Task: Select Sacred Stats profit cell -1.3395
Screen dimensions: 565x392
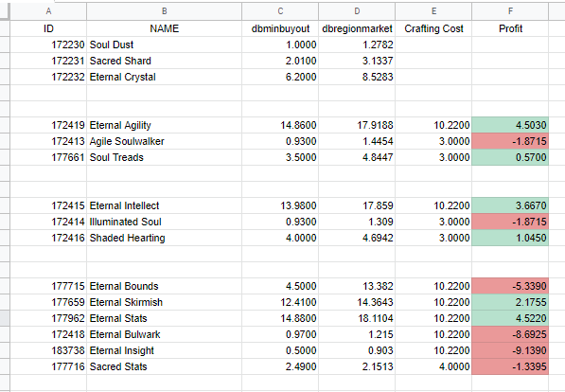Action: coord(510,366)
